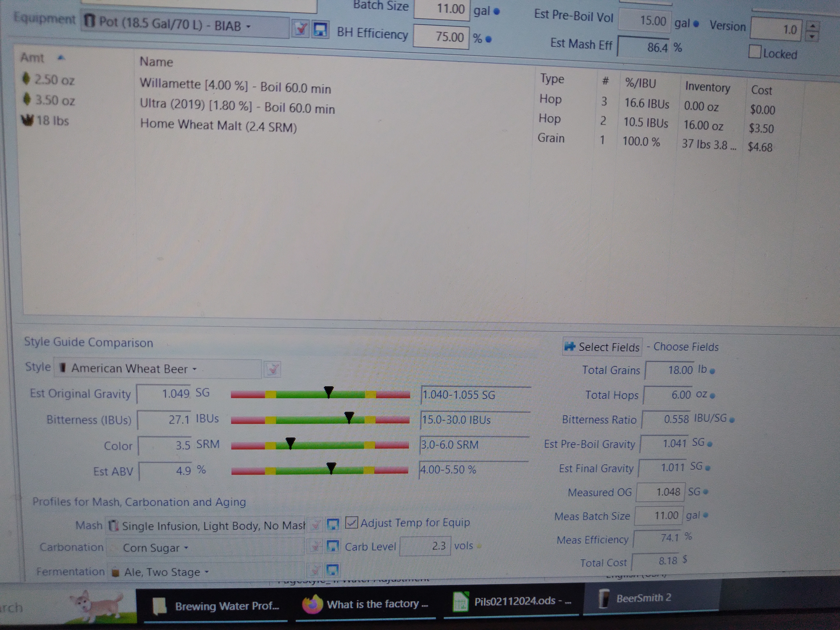The image size is (840, 630).
Task: Click the blue dot next to BH Efficiency percent
Action: tap(489, 39)
